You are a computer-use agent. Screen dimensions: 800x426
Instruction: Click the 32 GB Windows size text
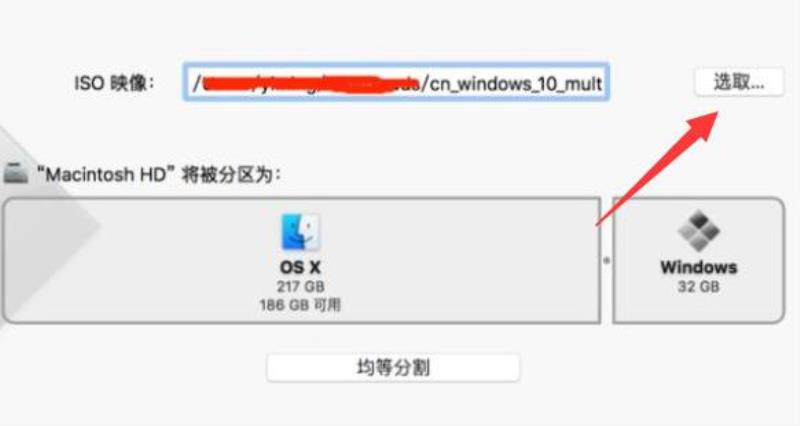[698, 287]
